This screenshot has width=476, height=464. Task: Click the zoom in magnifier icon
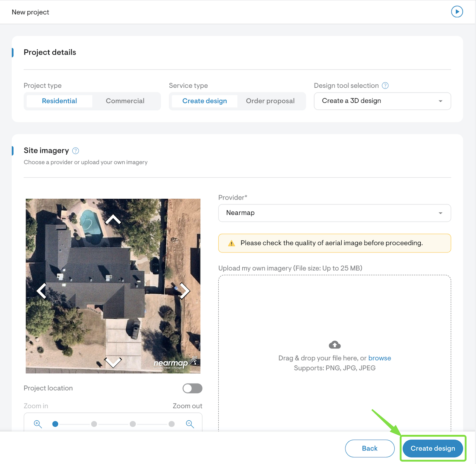(x=38, y=424)
